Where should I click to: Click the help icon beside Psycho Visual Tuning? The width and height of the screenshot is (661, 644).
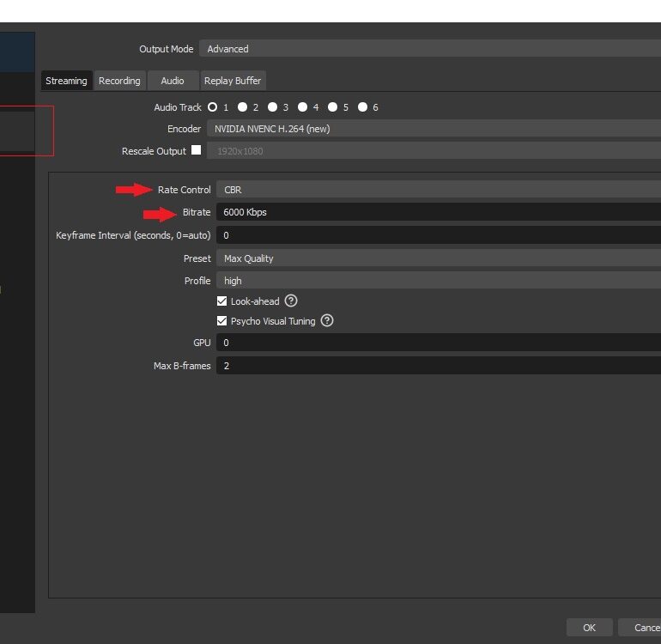pos(327,320)
